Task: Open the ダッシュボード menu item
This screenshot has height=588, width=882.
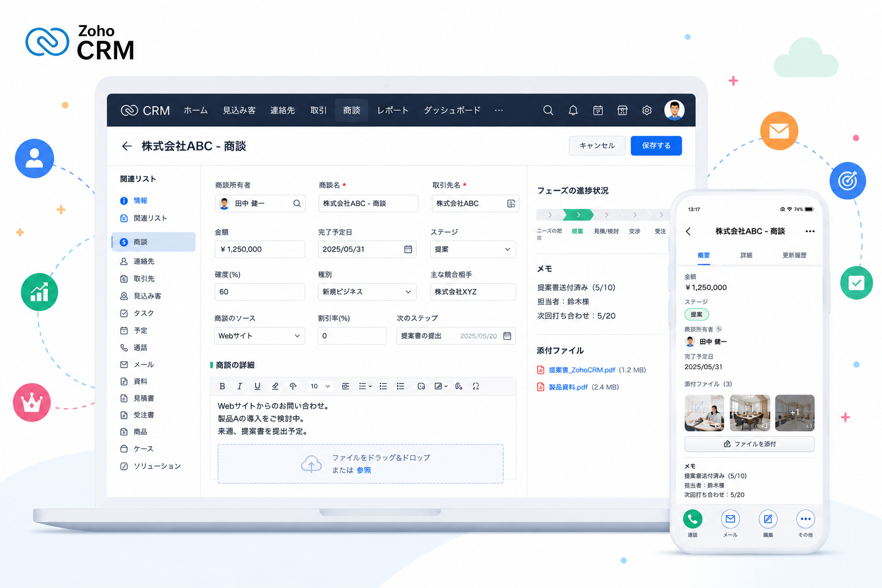Action: pos(452,110)
